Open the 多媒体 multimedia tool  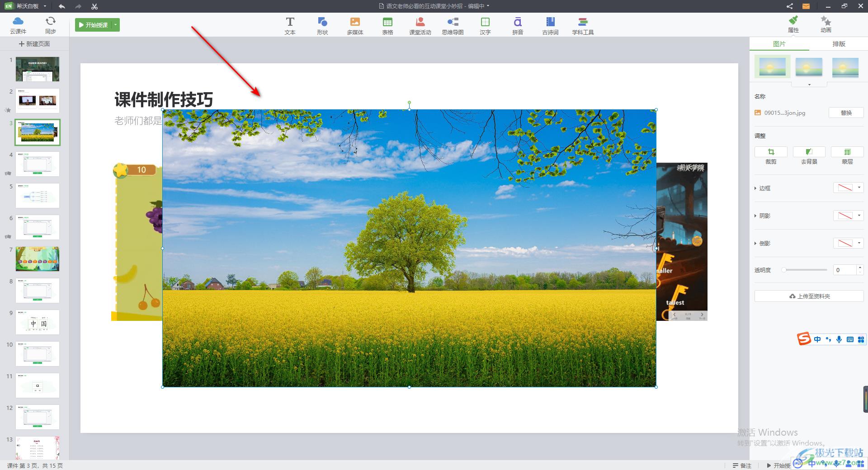355,26
